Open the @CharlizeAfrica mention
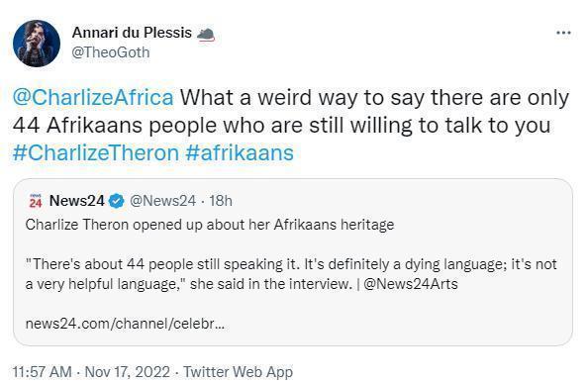The width and height of the screenshot is (588, 384). click(93, 98)
